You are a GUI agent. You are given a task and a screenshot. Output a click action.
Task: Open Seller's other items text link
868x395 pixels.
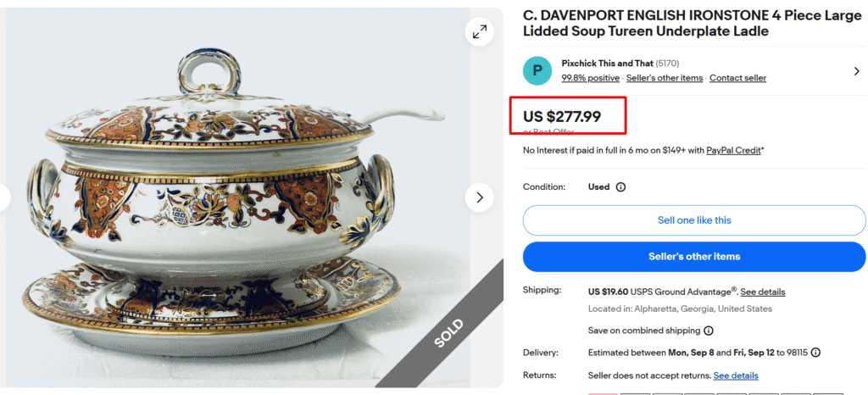tap(665, 78)
